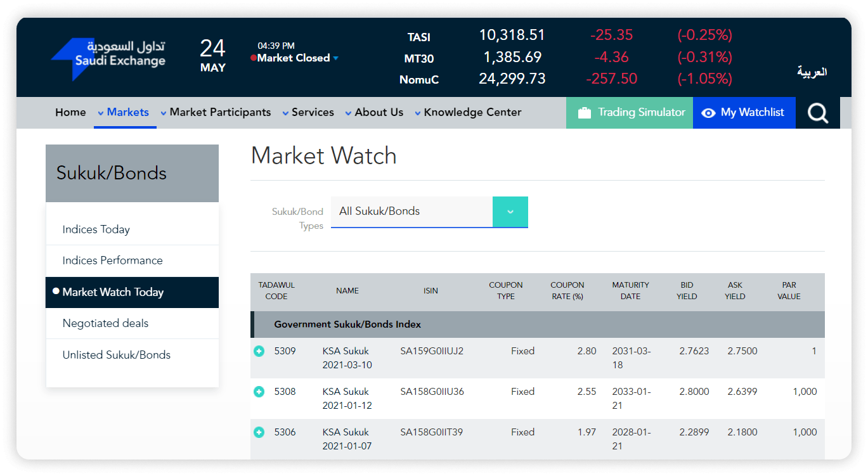Select Indices Today in sidebar
Image resolution: width=868 pixels, height=476 pixels.
pyautogui.click(x=96, y=229)
